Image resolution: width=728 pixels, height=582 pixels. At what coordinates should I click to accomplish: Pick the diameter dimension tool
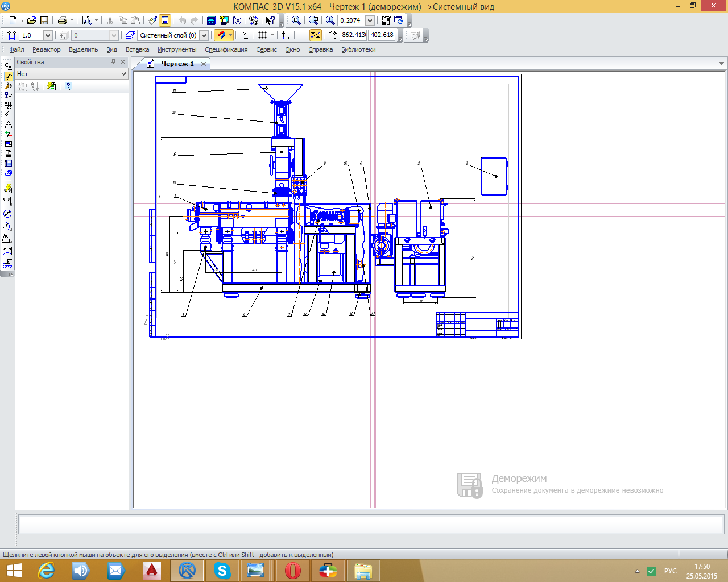[7, 214]
